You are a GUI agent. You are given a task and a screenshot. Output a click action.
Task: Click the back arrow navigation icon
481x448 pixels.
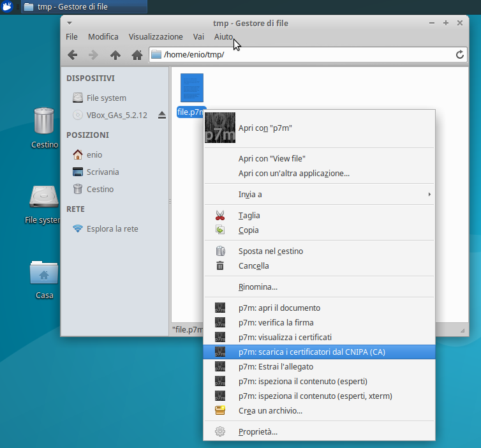point(72,55)
